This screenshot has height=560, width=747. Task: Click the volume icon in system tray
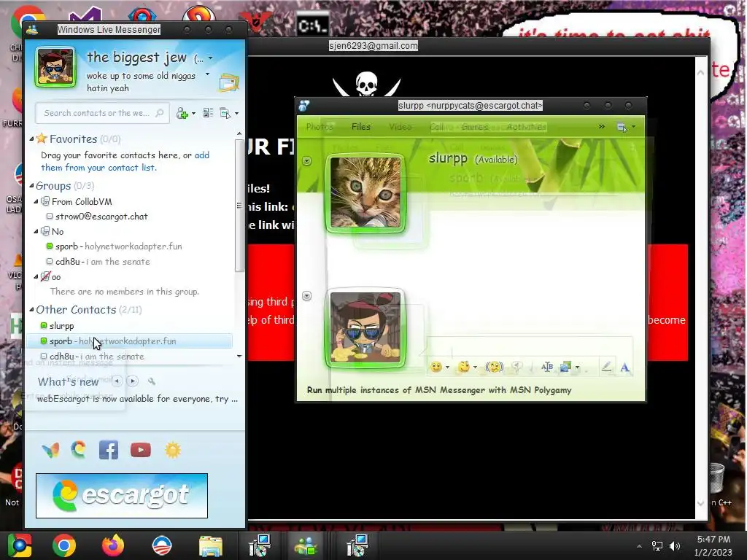(675, 545)
